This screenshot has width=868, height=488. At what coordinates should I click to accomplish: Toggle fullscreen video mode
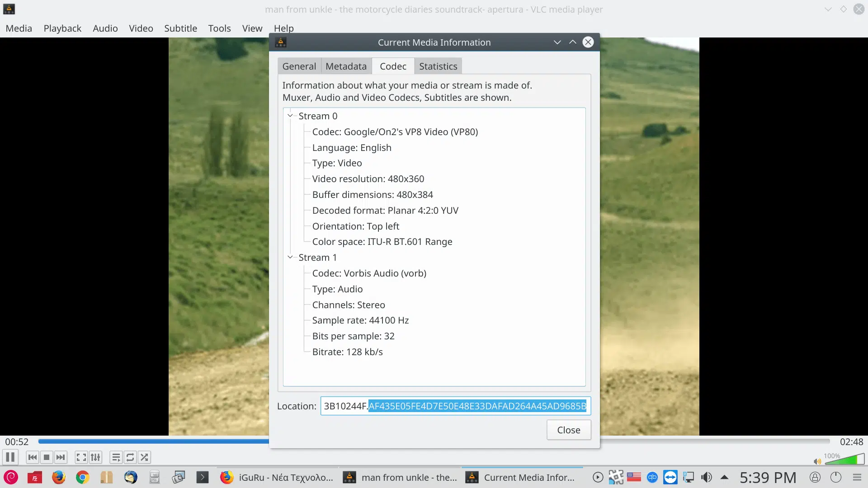coord(81,457)
